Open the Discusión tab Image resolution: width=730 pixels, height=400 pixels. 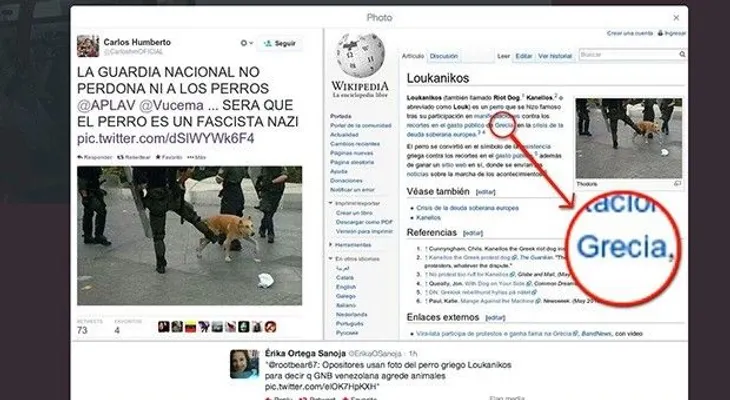pos(443,56)
